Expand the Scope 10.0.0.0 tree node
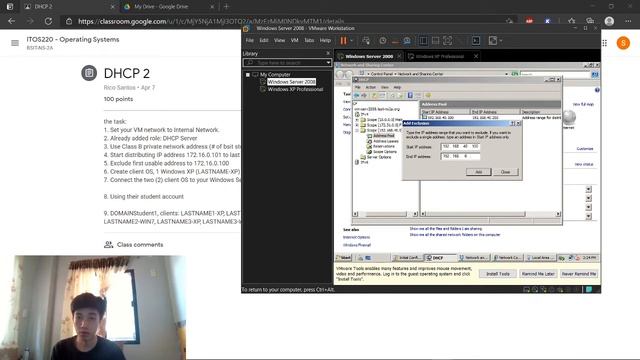The width and height of the screenshot is (640, 360). [357, 120]
